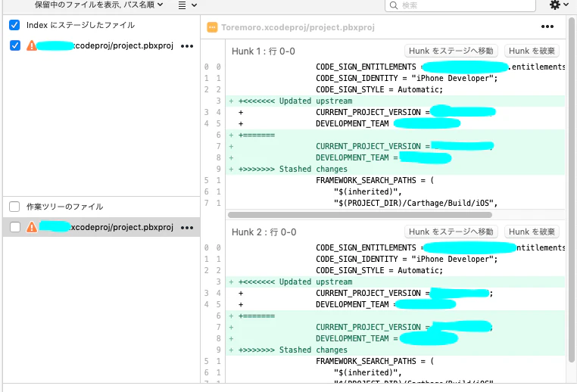This screenshot has width=577, height=392.
Task: Click 'Updated upstream' line in Hunk 1
Action: (x=395, y=101)
